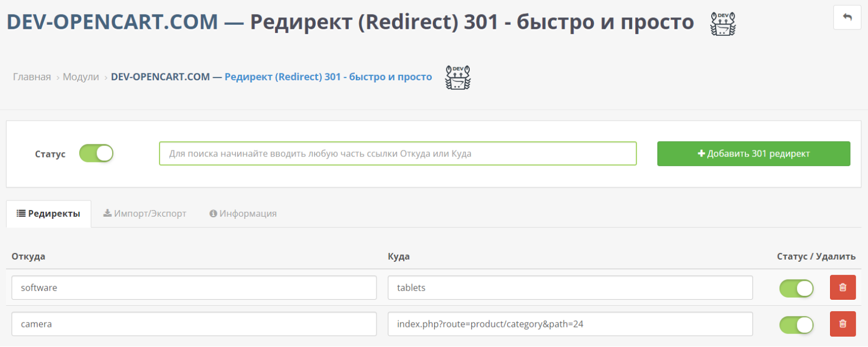Image resolution: width=868 pixels, height=347 pixels.
Task: Click the DEV-OPENCART.COM page title text
Action: point(112,22)
